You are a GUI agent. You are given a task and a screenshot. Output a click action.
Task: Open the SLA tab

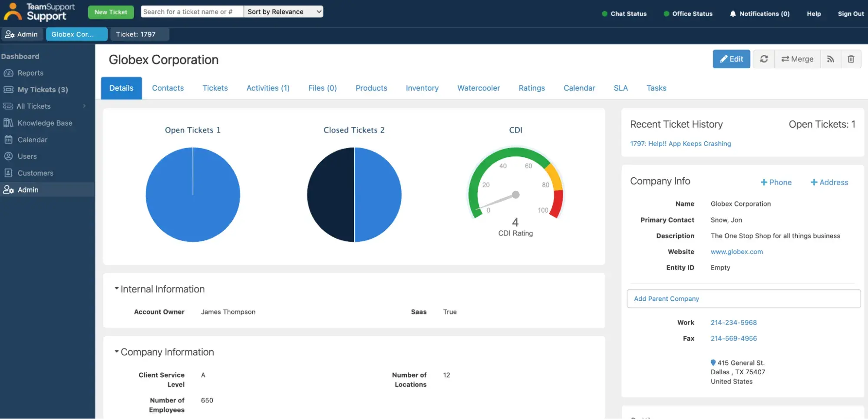point(620,88)
